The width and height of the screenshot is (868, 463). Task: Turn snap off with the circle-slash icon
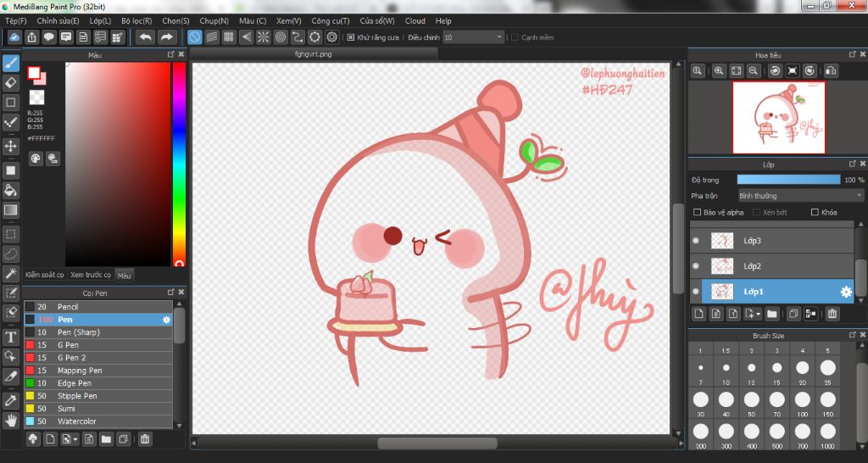pos(195,37)
